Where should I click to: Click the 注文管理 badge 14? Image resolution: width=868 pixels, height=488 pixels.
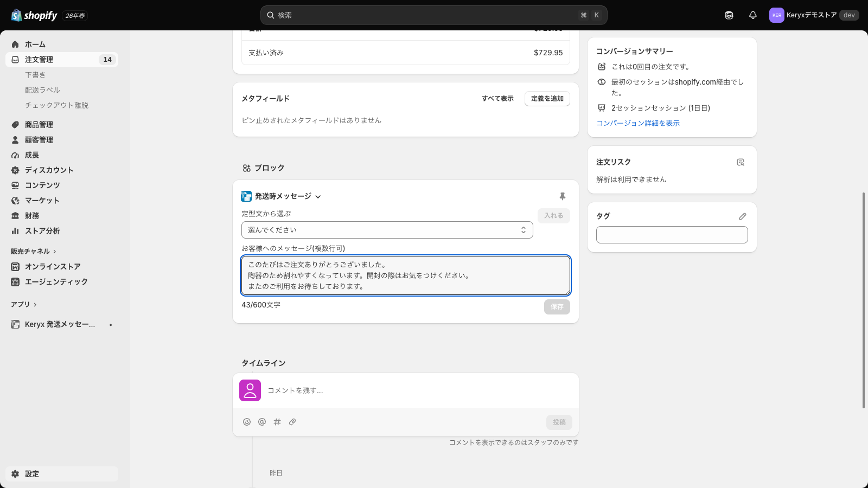point(107,60)
